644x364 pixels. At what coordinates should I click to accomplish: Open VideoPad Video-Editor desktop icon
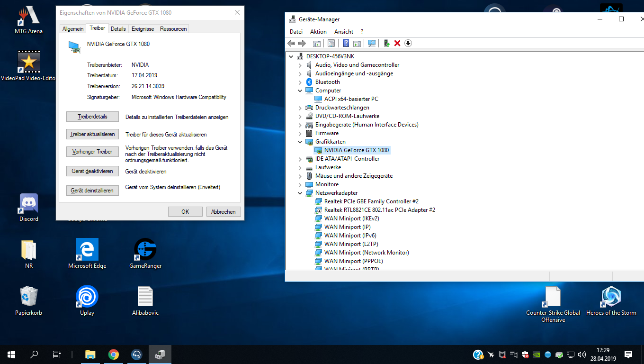(x=28, y=66)
